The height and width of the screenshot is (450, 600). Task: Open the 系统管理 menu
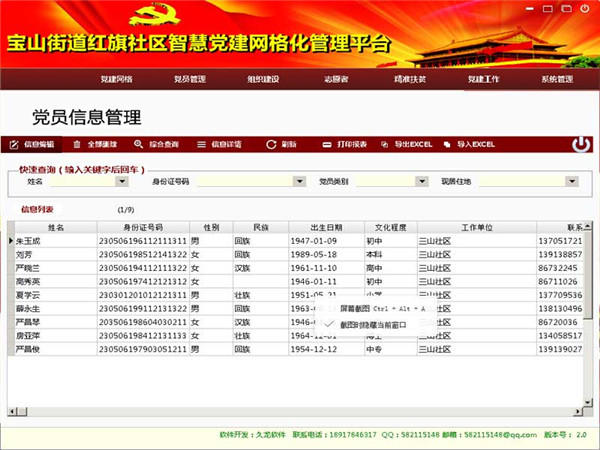coord(557,79)
